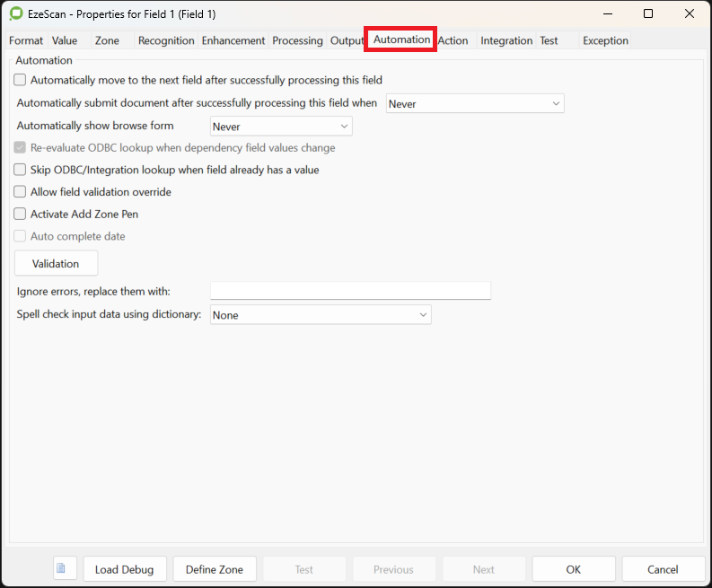Expand Automatically show browse form dropdown

[281, 127]
